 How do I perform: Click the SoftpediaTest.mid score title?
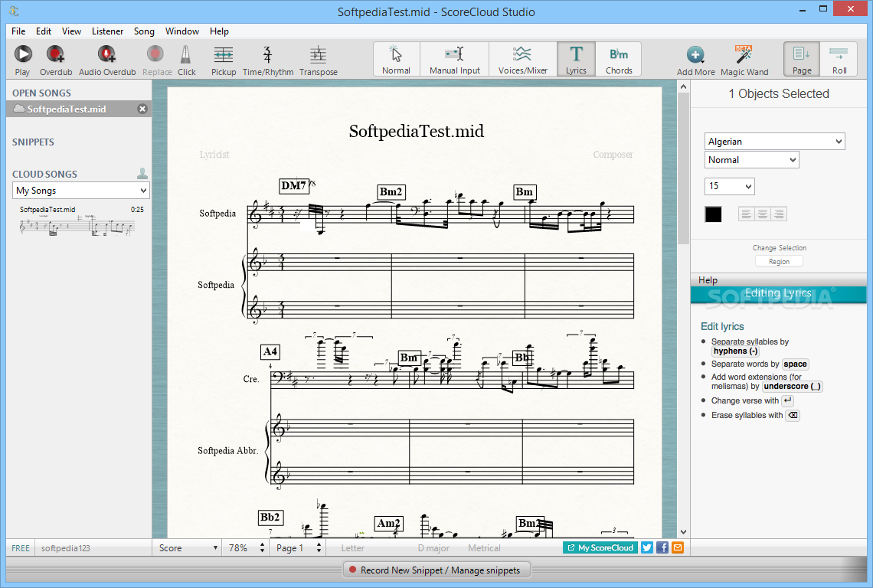[417, 132]
